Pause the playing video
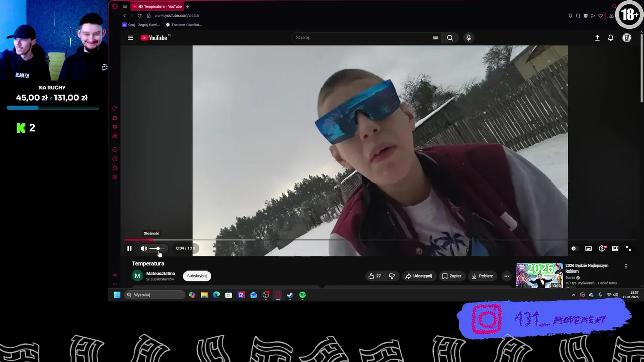 (129, 248)
